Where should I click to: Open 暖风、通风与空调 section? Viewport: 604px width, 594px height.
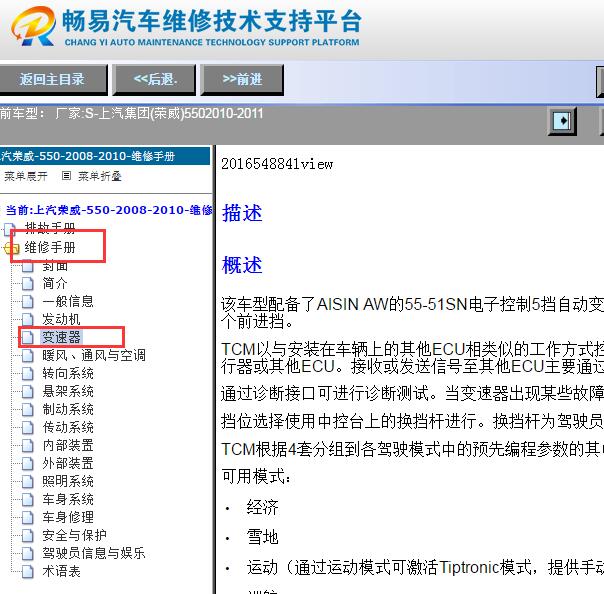(94, 355)
